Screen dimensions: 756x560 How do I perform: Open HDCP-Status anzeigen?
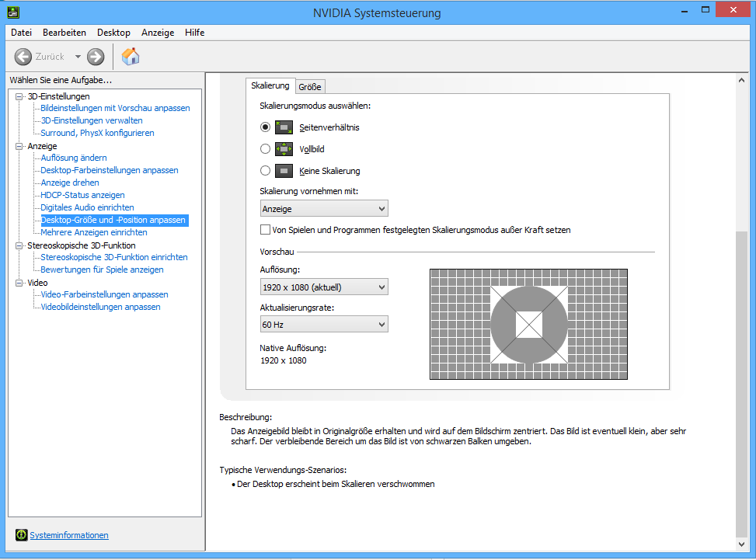pos(82,195)
